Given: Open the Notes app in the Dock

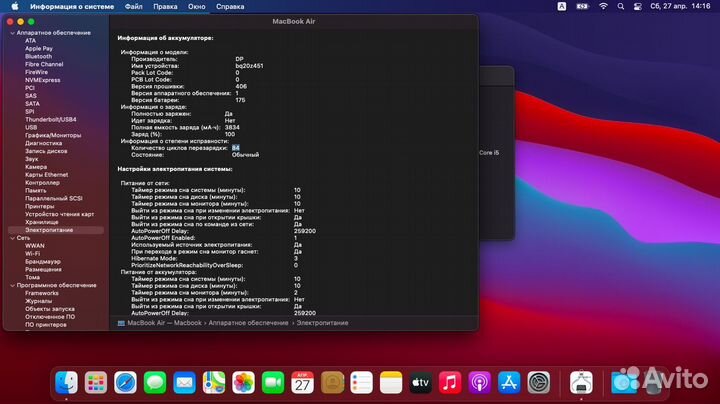Looking at the screenshot, I should tap(391, 382).
